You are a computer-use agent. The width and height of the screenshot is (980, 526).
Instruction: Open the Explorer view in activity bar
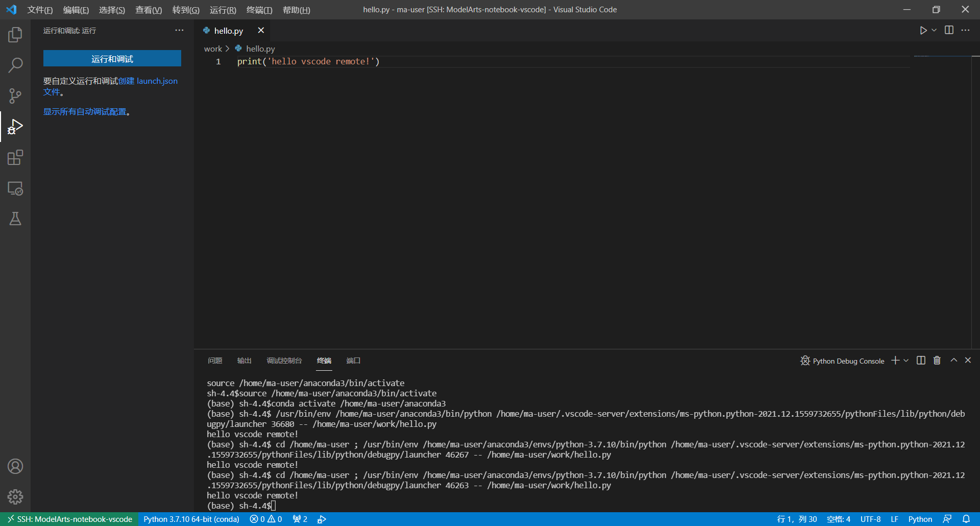coord(15,35)
